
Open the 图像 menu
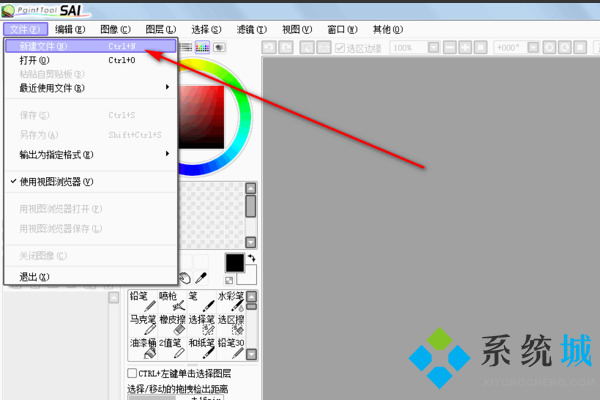[x=116, y=29]
